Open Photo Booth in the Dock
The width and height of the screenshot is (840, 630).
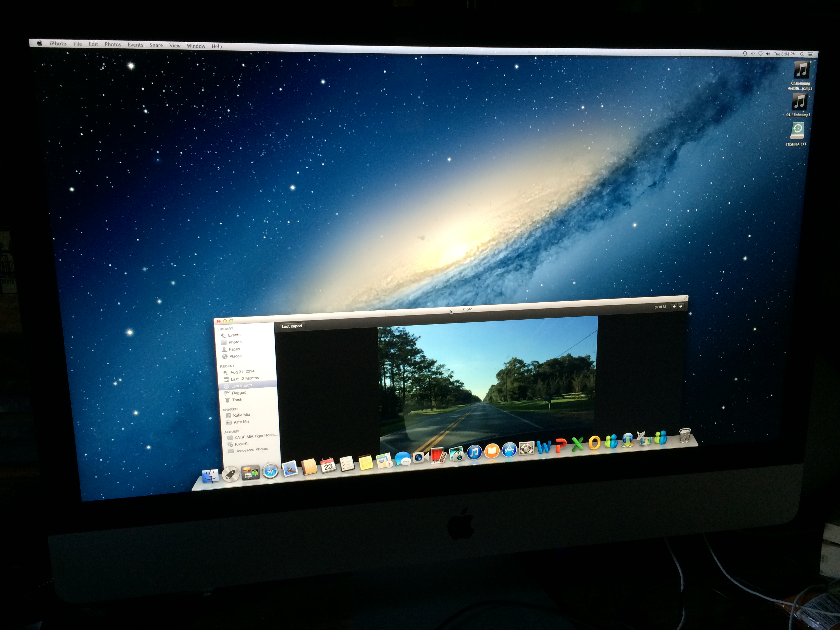(438, 455)
